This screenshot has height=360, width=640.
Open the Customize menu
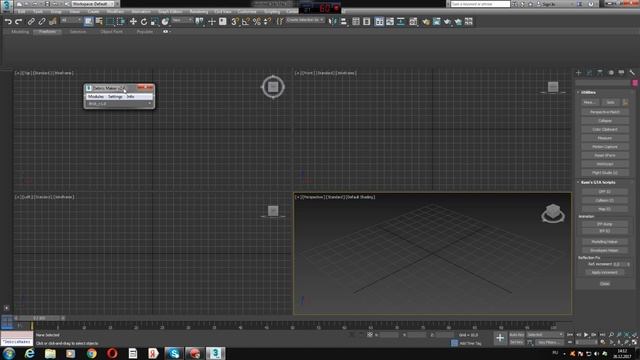[247, 12]
